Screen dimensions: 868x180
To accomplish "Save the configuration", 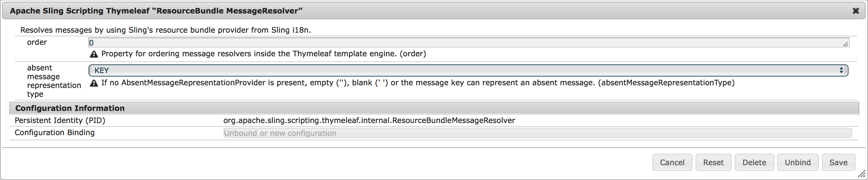I will click(x=838, y=162).
